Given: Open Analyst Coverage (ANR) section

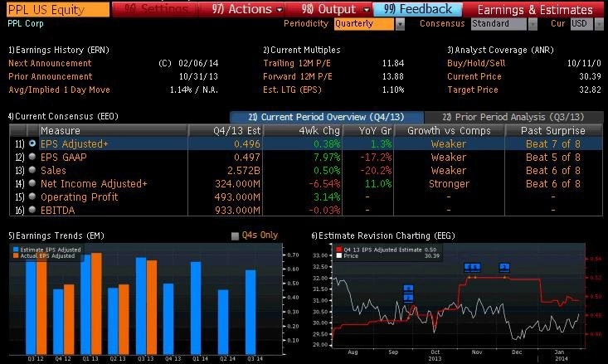Looking at the screenshot, I should tap(500, 50).
